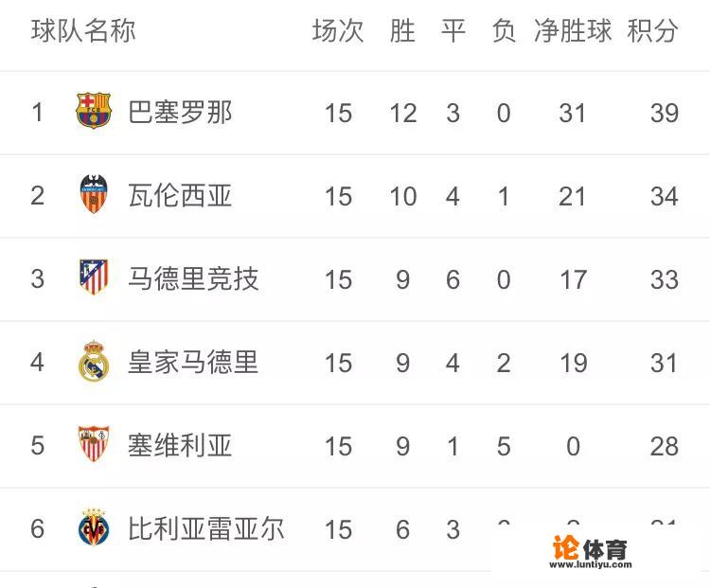Click the 胜 column header

pyautogui.click(x=402, y=30)
